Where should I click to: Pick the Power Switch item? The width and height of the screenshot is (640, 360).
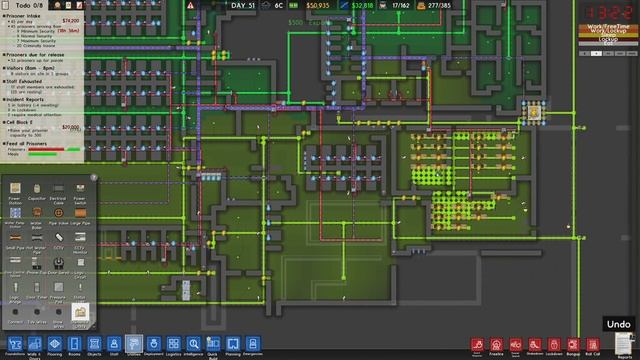tap(80, 188)
